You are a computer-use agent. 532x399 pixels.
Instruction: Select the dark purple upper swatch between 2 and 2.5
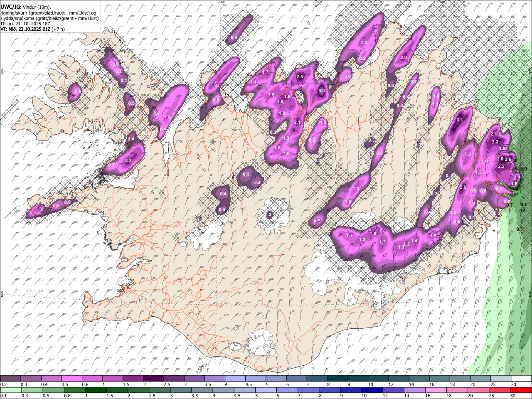[x=153, y=379]
